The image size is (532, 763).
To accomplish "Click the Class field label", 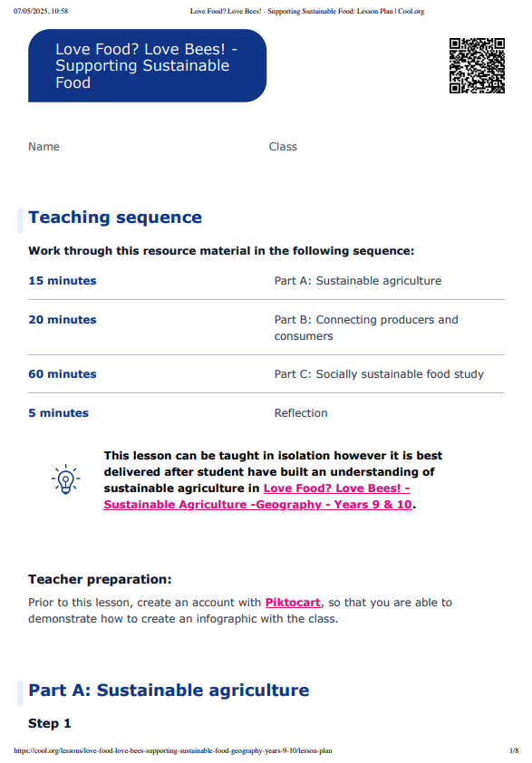I will (x=283, y=147).
